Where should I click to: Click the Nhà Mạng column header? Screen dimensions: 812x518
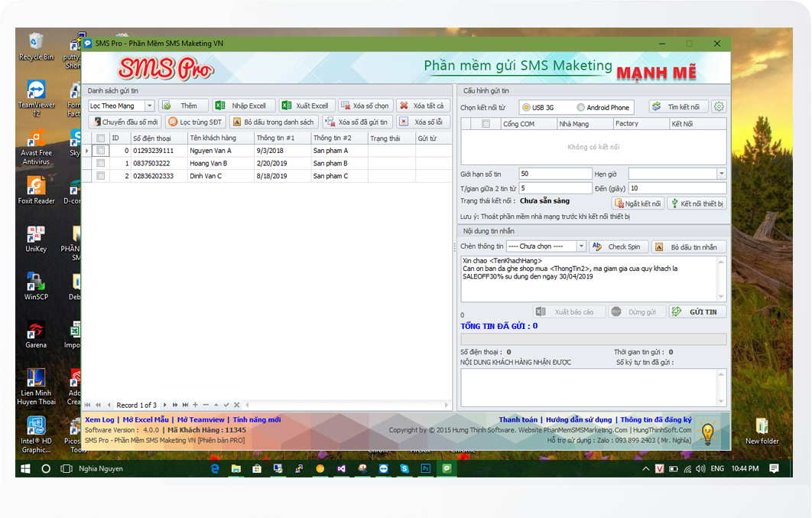(585, 124)
